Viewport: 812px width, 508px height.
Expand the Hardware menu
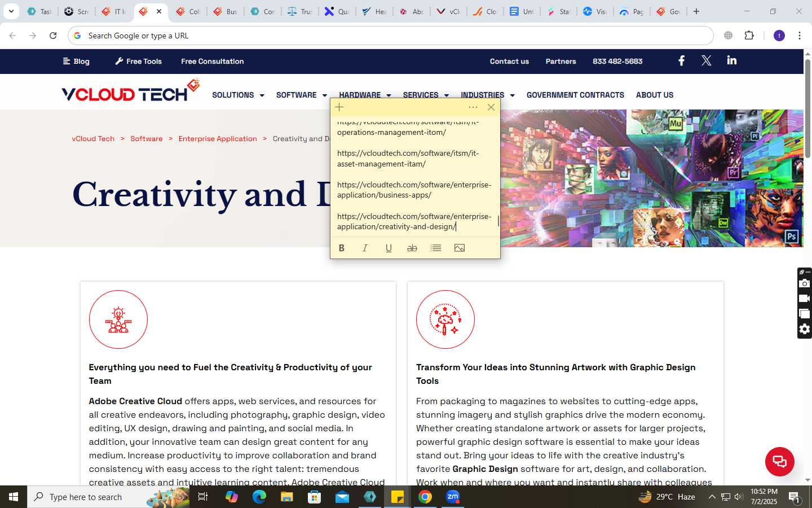click(365, 94)
